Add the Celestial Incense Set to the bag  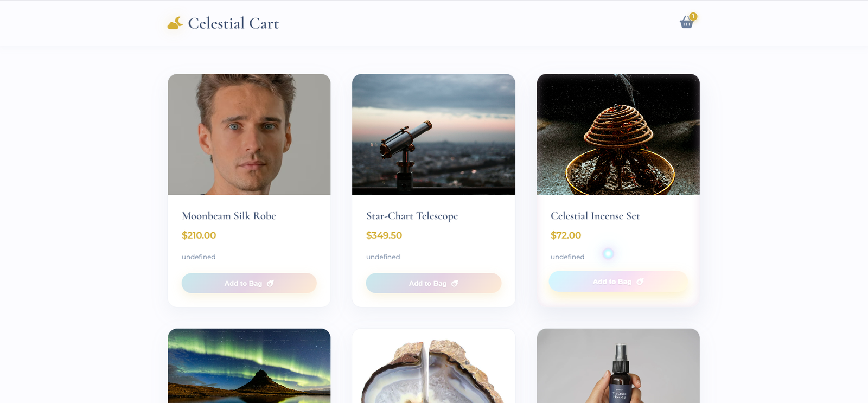click(x=618, y=282)
